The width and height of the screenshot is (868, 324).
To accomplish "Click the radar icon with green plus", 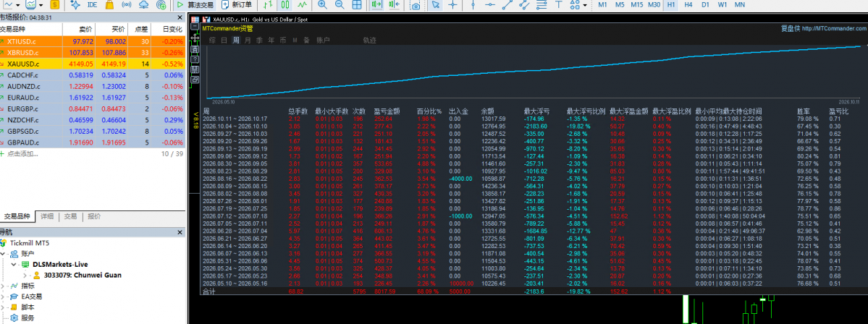I will (161, 5).
